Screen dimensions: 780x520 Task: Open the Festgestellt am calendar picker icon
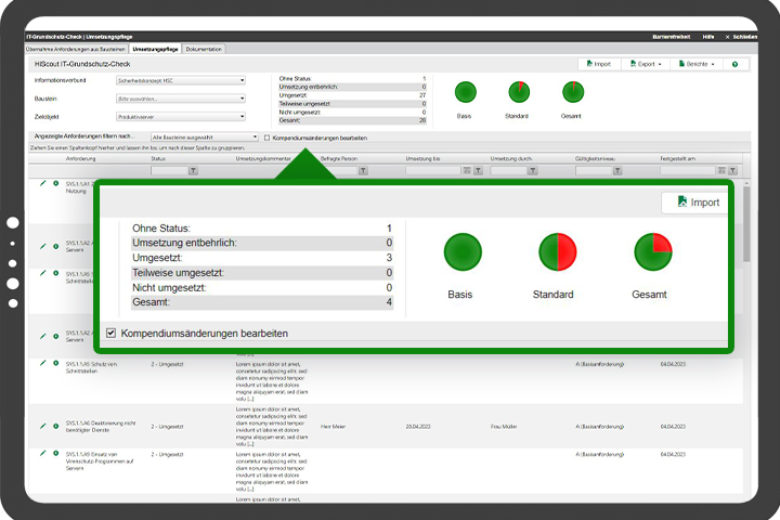click(x=721, y=171)
